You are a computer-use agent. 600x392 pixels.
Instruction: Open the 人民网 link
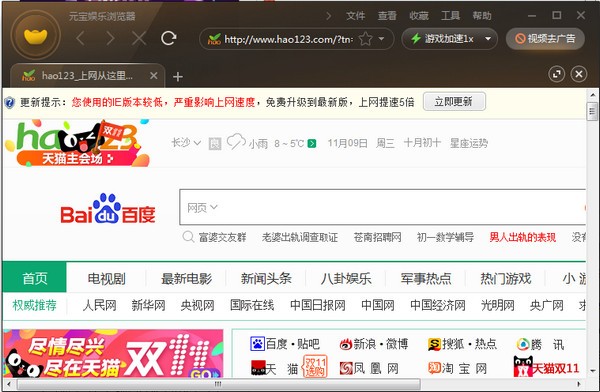pyautogui.click(x=99, y=305)
